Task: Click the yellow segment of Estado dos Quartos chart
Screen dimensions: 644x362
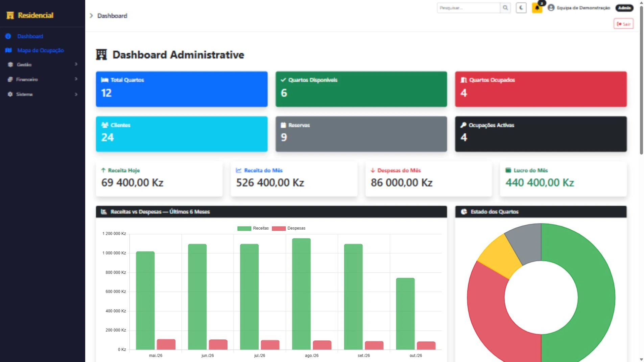Action: (500, 257)
